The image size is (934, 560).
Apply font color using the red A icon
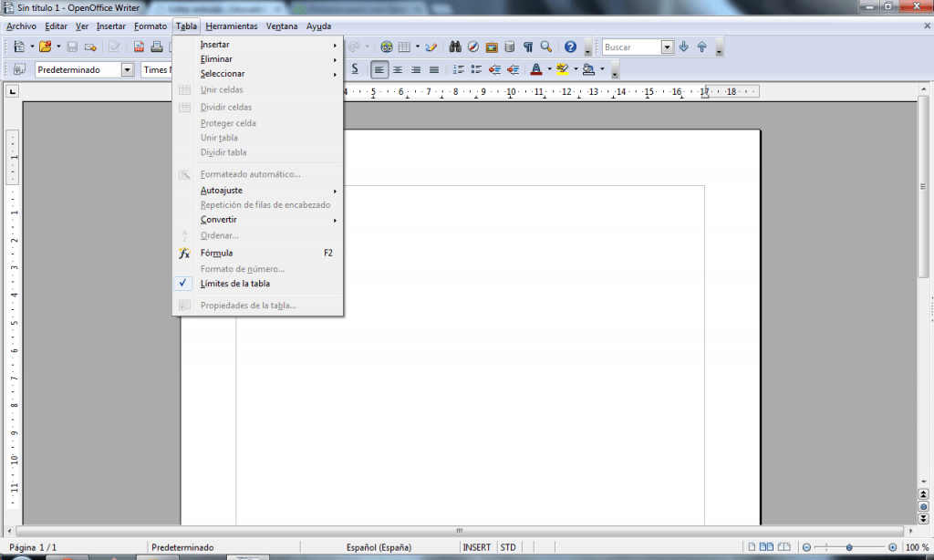coord(538,68)
